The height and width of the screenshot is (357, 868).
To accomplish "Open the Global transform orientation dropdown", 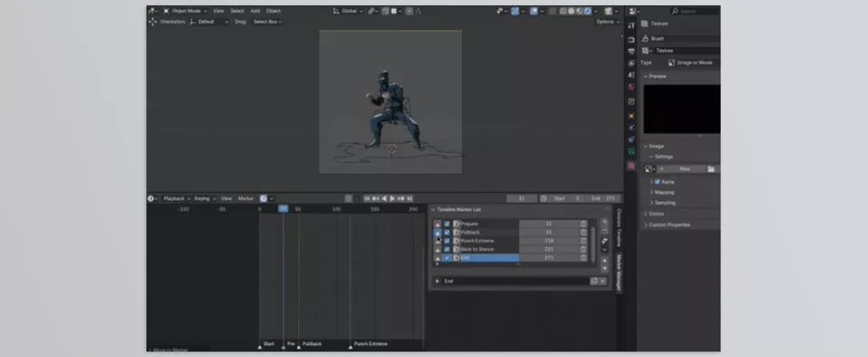I will pyautogui.click(x=348, y=11).
